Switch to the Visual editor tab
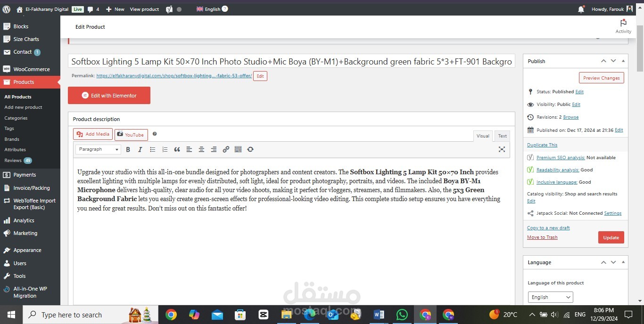The image size is (644, 324). tap(483, 136)
